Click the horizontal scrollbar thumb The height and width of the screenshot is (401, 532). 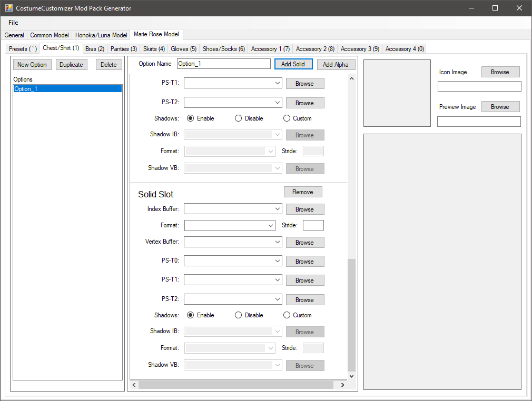(236, 385)
